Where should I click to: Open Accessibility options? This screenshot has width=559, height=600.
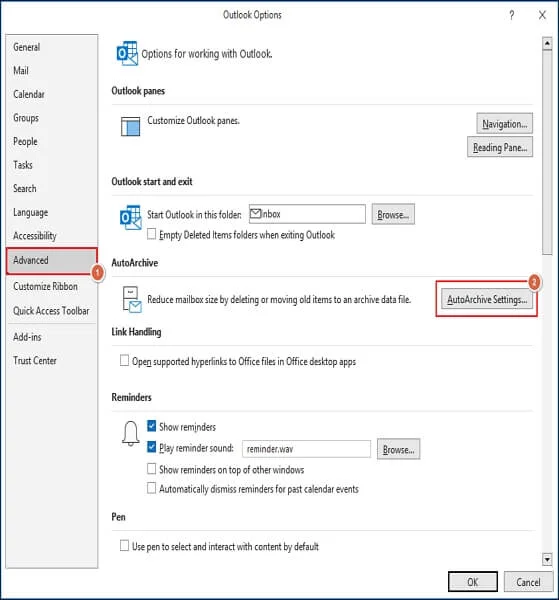click(52, 236)
